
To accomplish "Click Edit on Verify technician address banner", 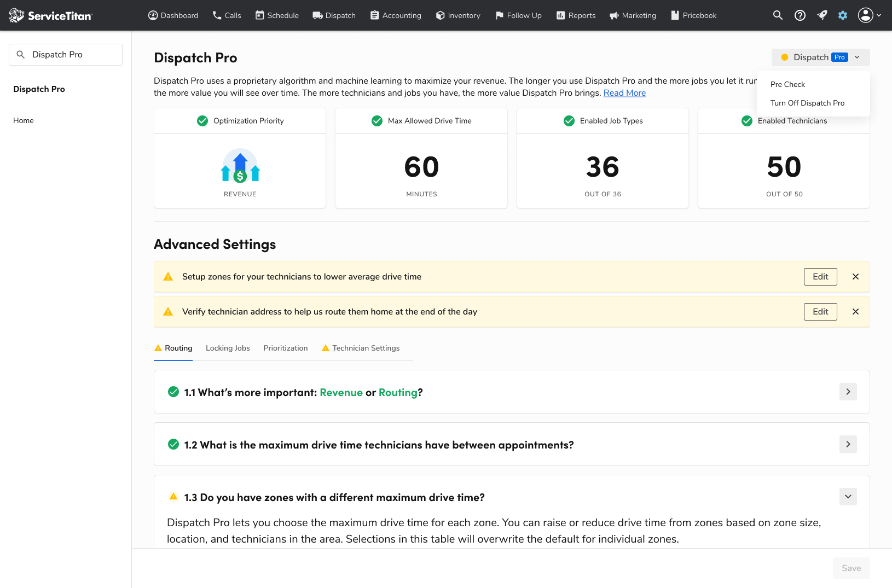I will click(820, 312).
